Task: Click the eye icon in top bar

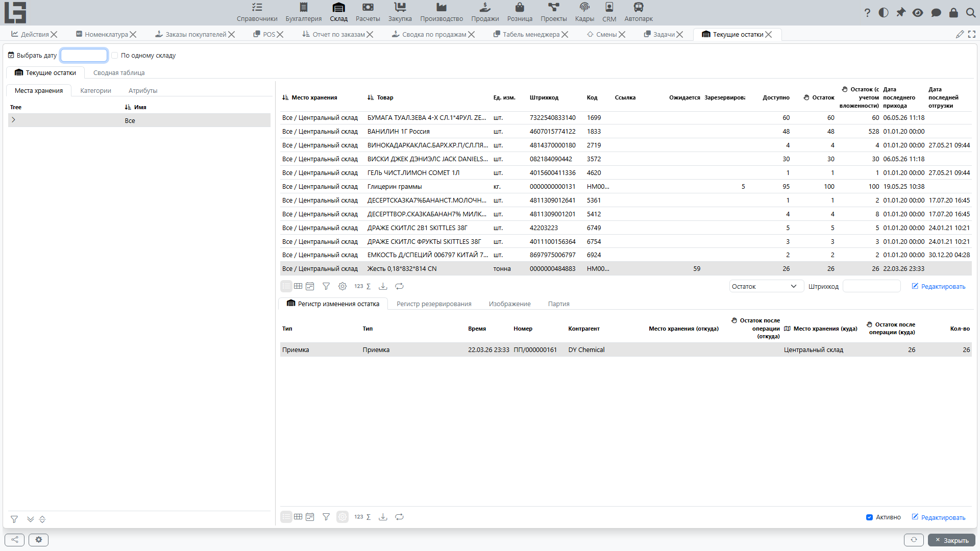Action: click(x=918, y=13)
